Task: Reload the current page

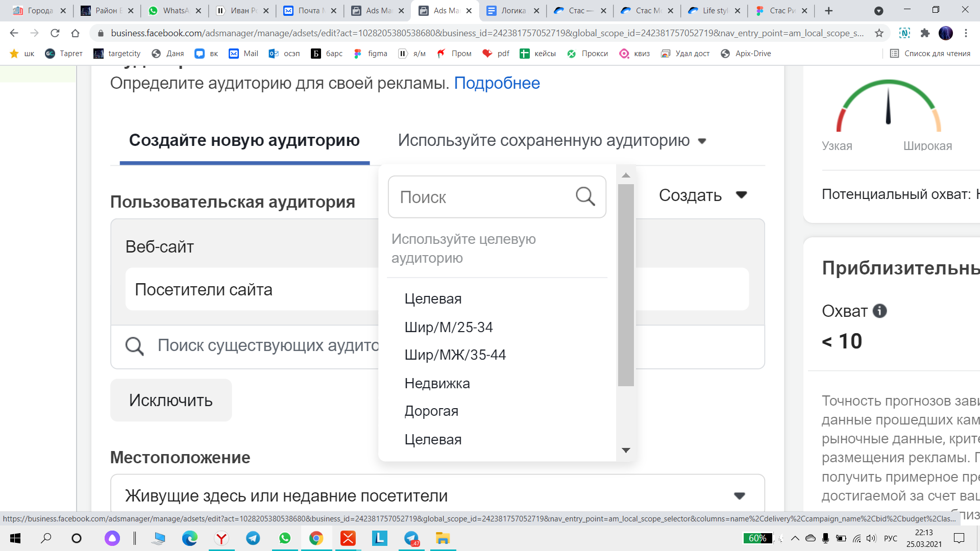Action: point(55,33)
